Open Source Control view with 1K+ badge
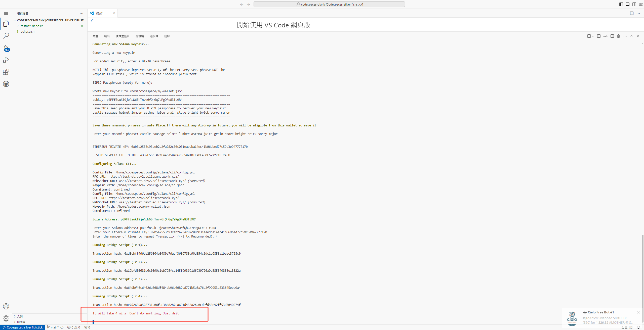The height and width of the screenshot is (330, 644). pos(6,48)
